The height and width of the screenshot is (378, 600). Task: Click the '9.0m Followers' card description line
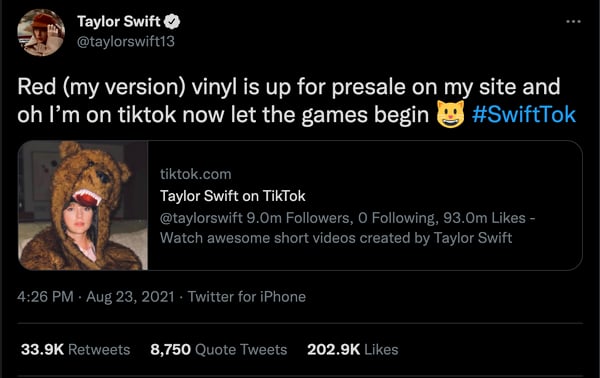347,218
